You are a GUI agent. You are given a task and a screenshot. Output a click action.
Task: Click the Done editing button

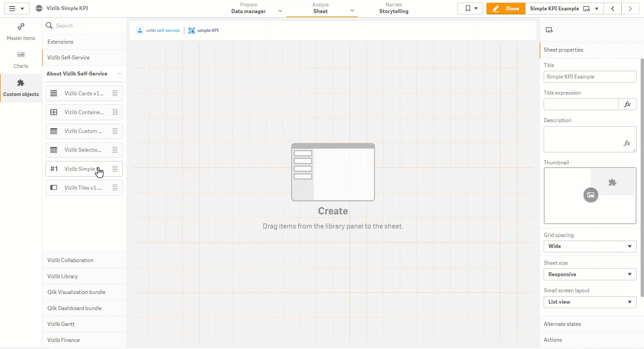point(506,9)
